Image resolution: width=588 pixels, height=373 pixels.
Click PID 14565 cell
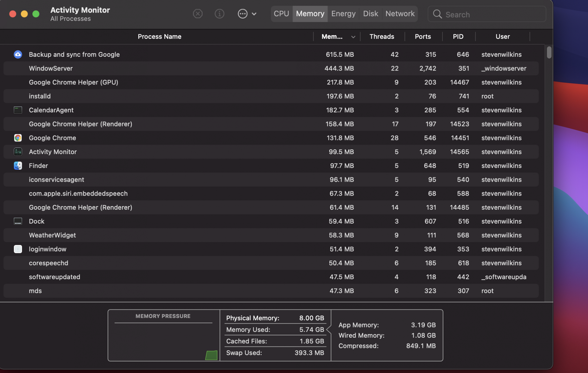pyautogui.click(x=460, y=152)
